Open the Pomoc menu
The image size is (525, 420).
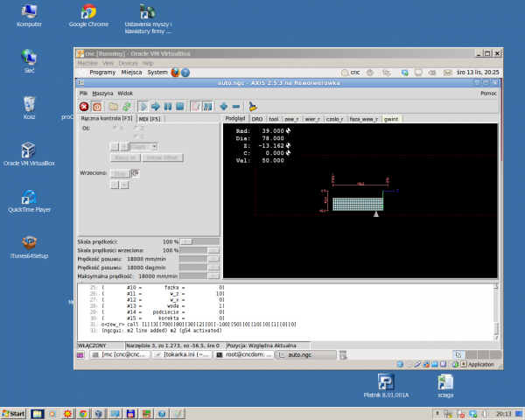pos(488,94)
